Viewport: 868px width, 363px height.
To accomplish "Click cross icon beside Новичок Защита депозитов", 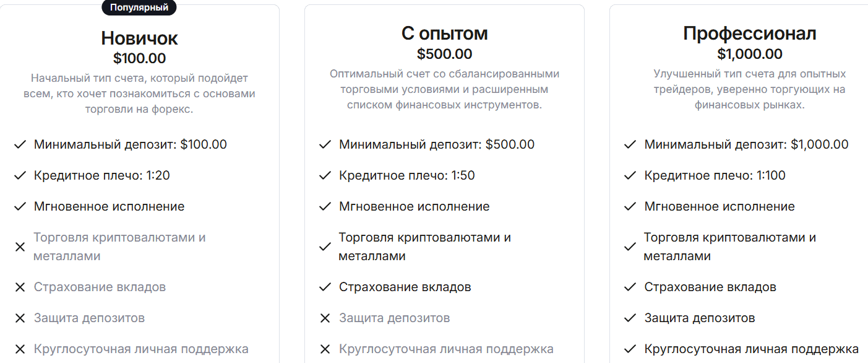I will (20, 318).
